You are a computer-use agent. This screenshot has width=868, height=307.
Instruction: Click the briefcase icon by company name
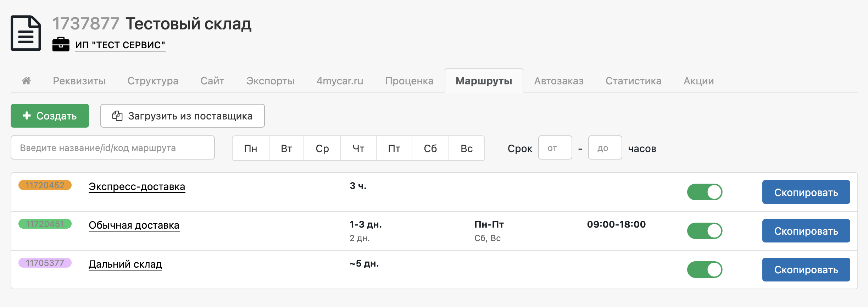[61, 45]
